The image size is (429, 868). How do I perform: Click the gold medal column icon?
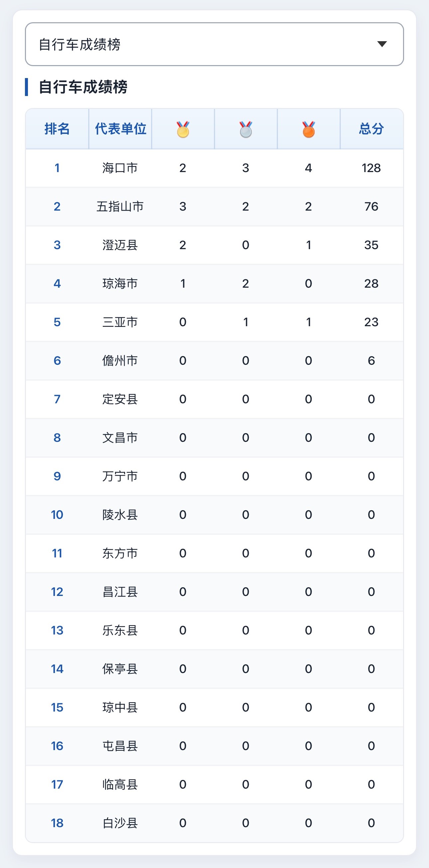pos(183,130)
